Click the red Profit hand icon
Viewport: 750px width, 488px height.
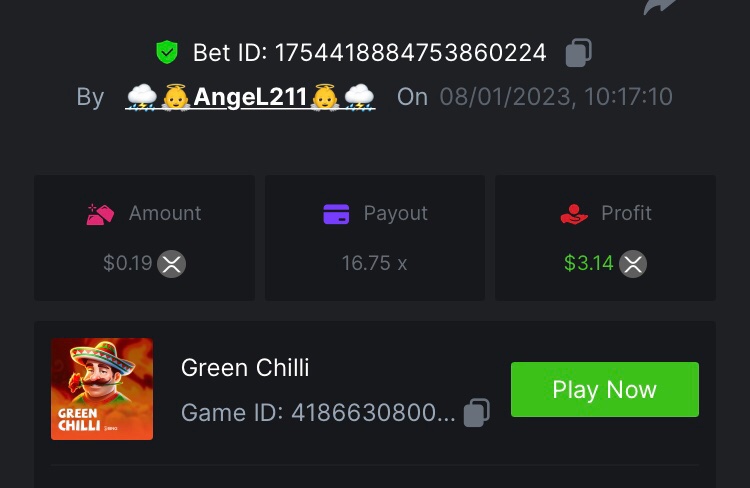(574, 214)
